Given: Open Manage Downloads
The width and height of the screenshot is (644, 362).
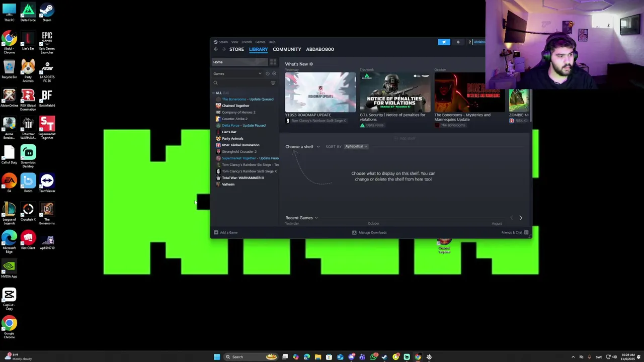Looking at the screenshot, I should (369, 232).
